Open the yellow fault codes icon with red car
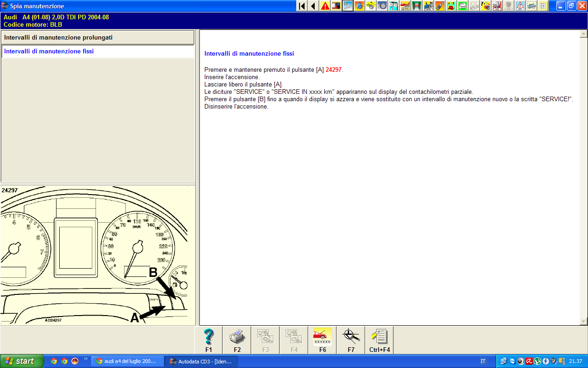Viewport: 588px width, 368px height. point(451,6)
